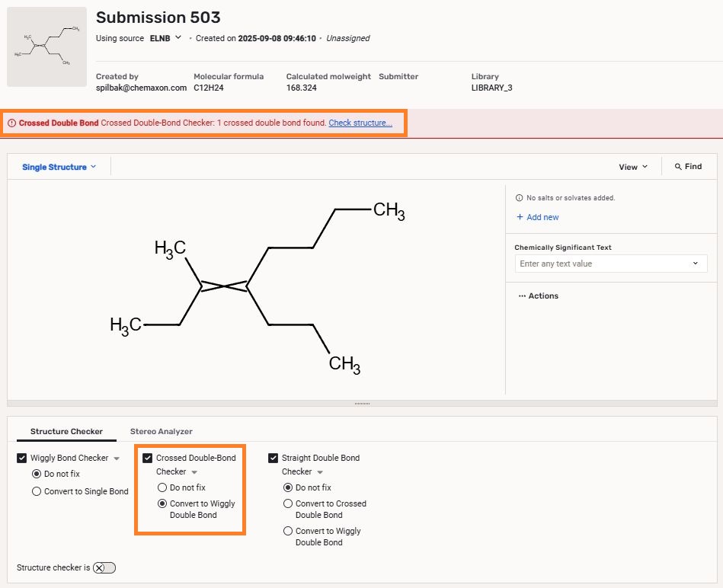Open the molecule thumbnail preview

click(x=46, y=46)
